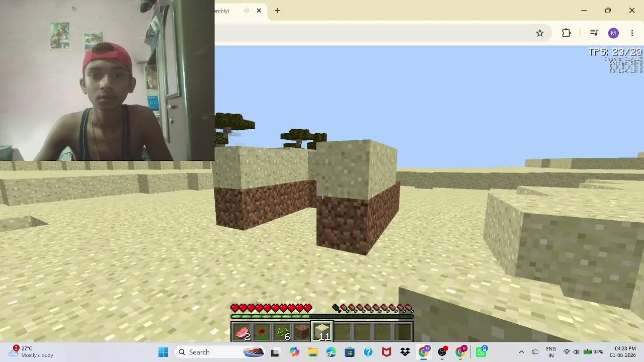644x362 pixels.
Task: Open the Chrome Extensions puzzle icon
Action: click(567, 33)
